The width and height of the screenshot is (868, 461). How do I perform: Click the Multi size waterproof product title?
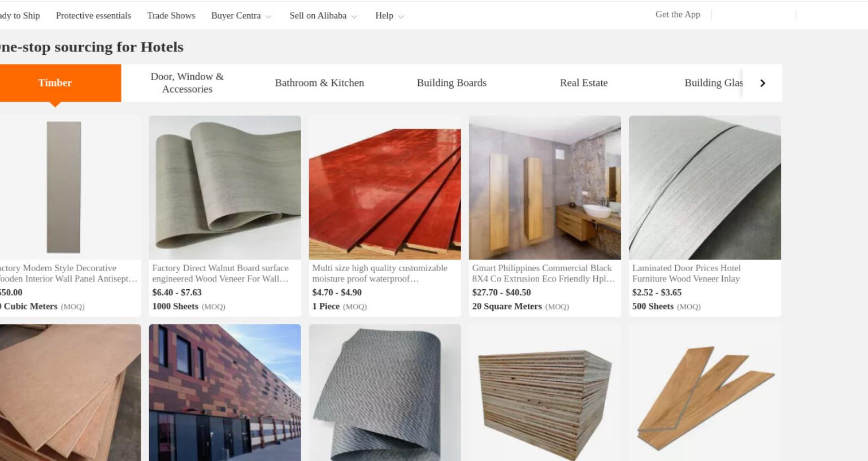tap(380, 273)
